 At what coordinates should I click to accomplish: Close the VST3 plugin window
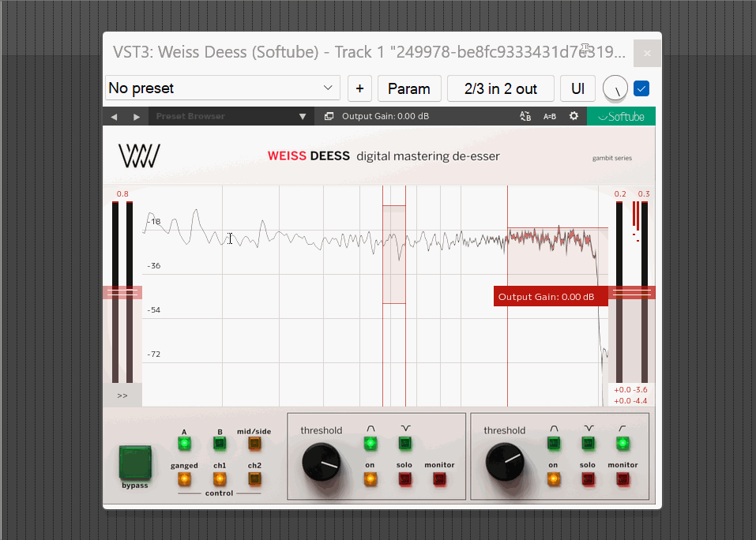point(647,54)
